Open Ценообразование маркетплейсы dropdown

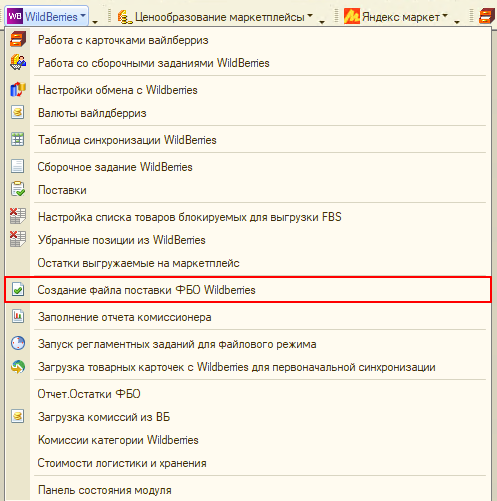pos(215,17)
